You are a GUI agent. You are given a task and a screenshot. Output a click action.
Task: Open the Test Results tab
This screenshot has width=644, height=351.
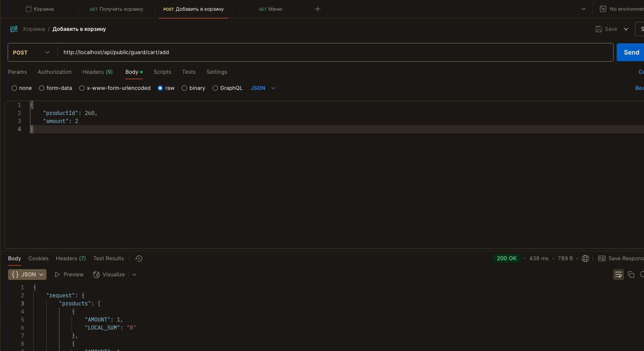click(108, 258)
